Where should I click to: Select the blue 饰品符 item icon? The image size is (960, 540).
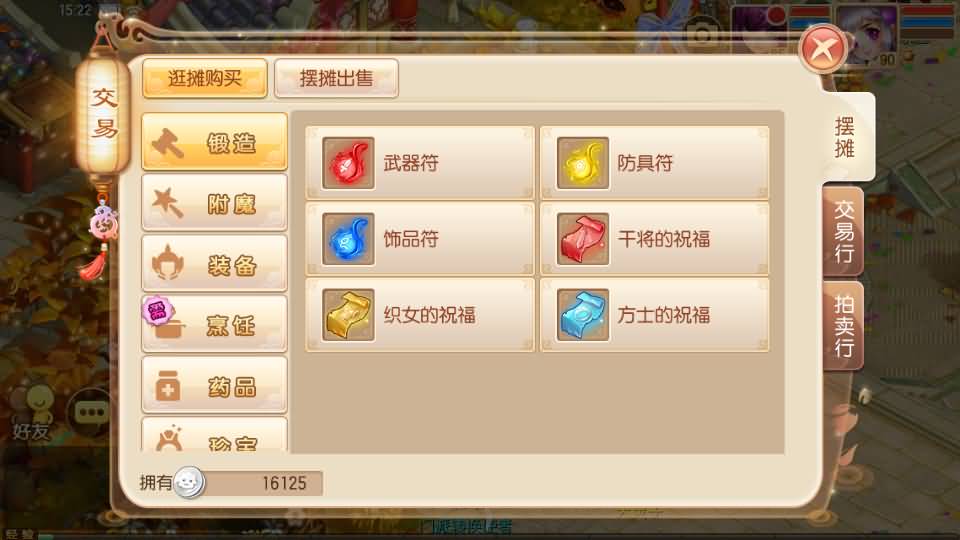[348, 239]
